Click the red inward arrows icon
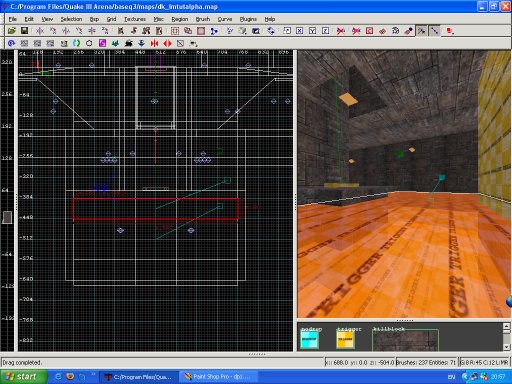This screenshot has width=512, height=384. (154, 43)
